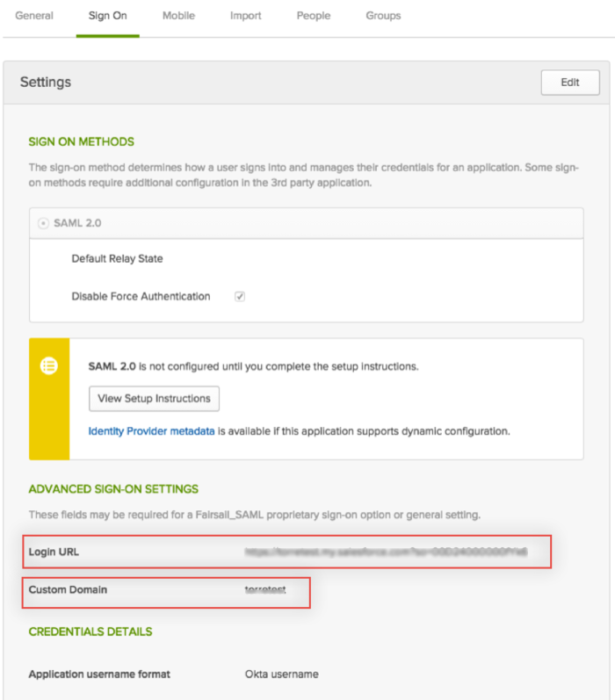Viewport: 615px width, 700px height.
Task: Open the Identity Provider metadata link
Action: 151,431
